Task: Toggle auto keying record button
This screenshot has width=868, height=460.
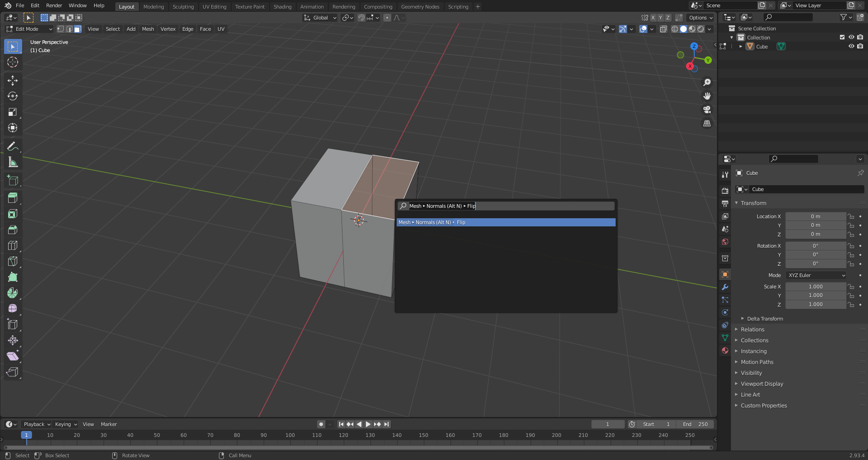Action: pos(321,424)
